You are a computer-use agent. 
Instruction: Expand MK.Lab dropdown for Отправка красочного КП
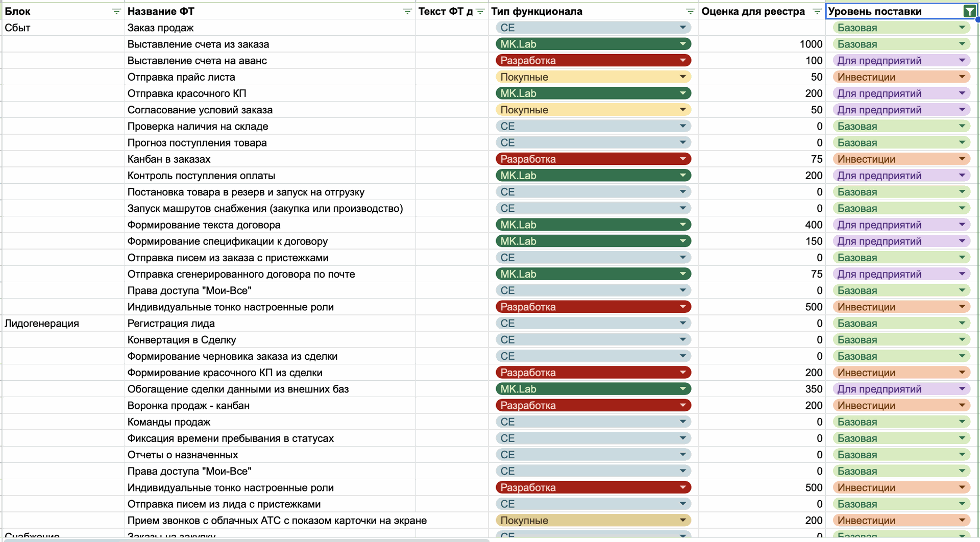pyautogui.click(x=682, y=93)
